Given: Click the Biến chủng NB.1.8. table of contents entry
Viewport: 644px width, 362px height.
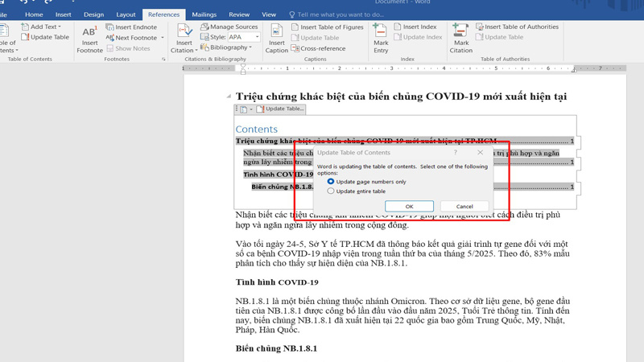Looking at the screenshot, I should coord(283,187).
